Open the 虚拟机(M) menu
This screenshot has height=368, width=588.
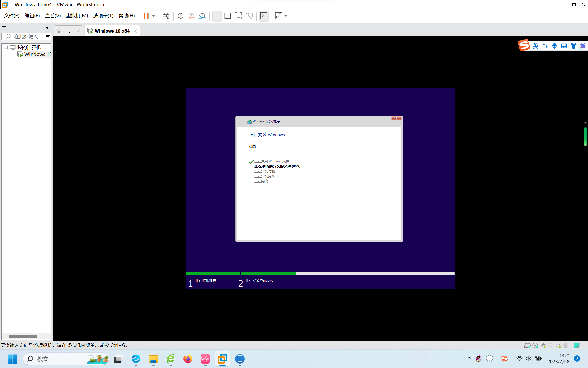coord(77,16)
